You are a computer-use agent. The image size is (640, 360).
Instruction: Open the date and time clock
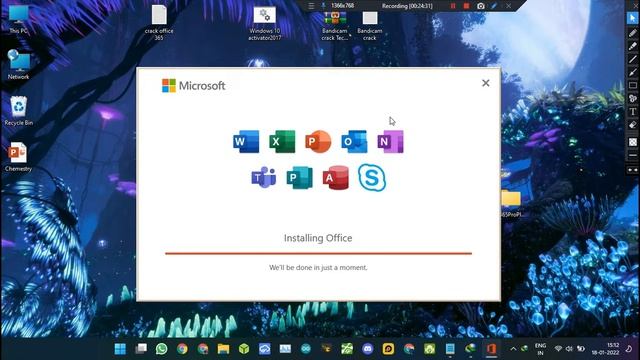click(606, 349)
